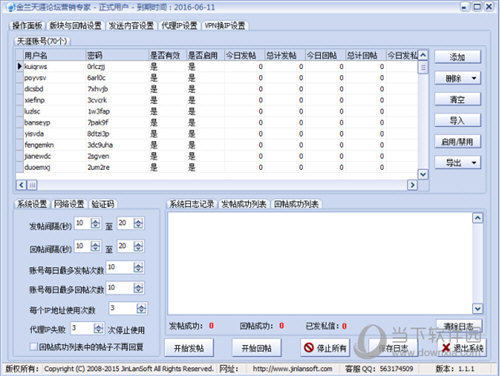The width and height of the screenshot is (500, 376).
Task: Click account table scroll up arrow
Action: 423,55
